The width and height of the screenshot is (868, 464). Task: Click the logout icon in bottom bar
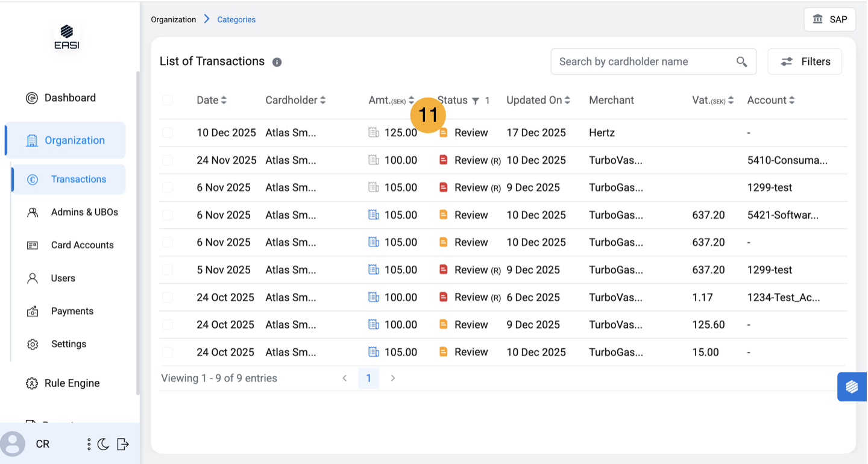click(123, 444)
